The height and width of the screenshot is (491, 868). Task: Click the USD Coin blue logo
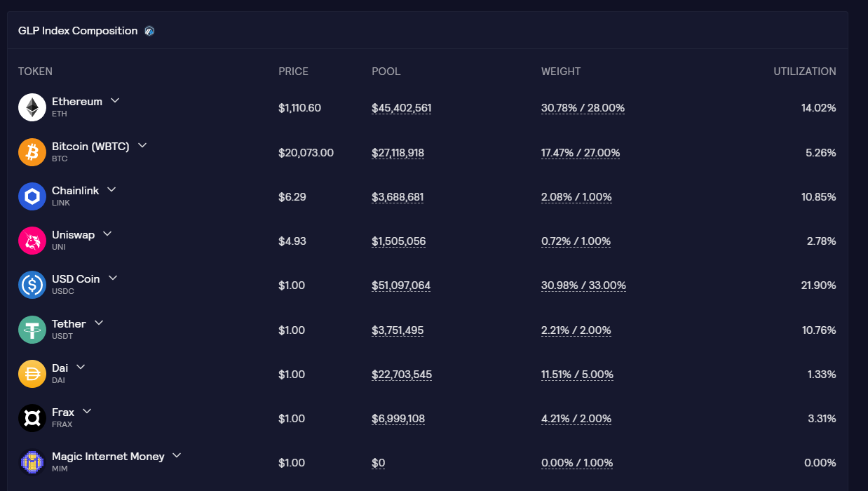(32, 285)
